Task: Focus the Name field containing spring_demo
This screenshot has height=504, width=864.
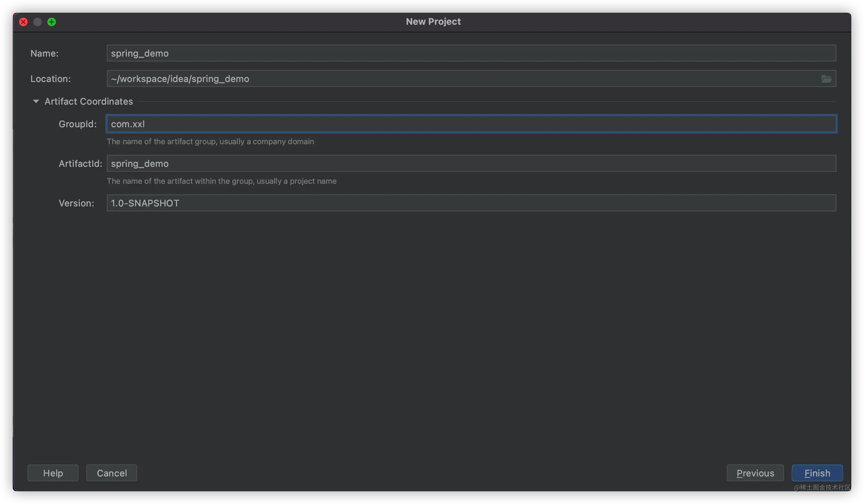Action: 471,53
